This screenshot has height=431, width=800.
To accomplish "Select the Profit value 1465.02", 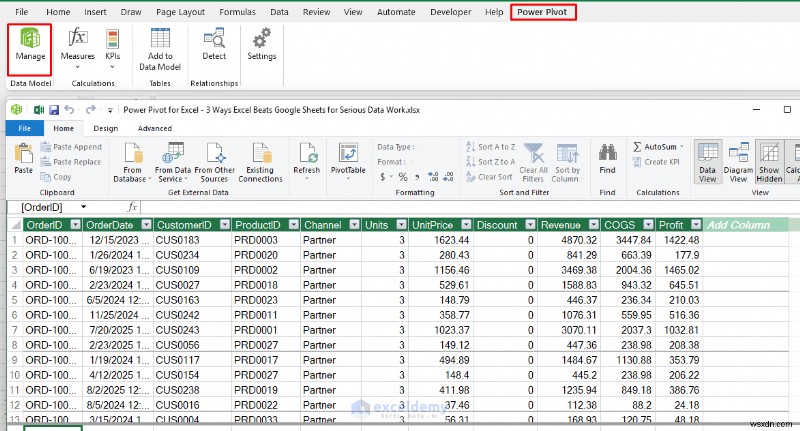I will [x=679, y=270].
